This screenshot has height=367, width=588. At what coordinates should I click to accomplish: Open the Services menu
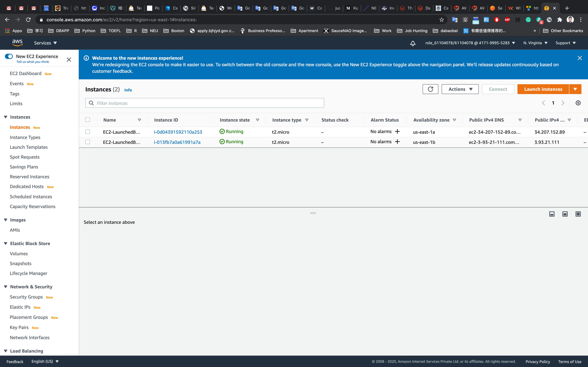(x=45, y=43)
